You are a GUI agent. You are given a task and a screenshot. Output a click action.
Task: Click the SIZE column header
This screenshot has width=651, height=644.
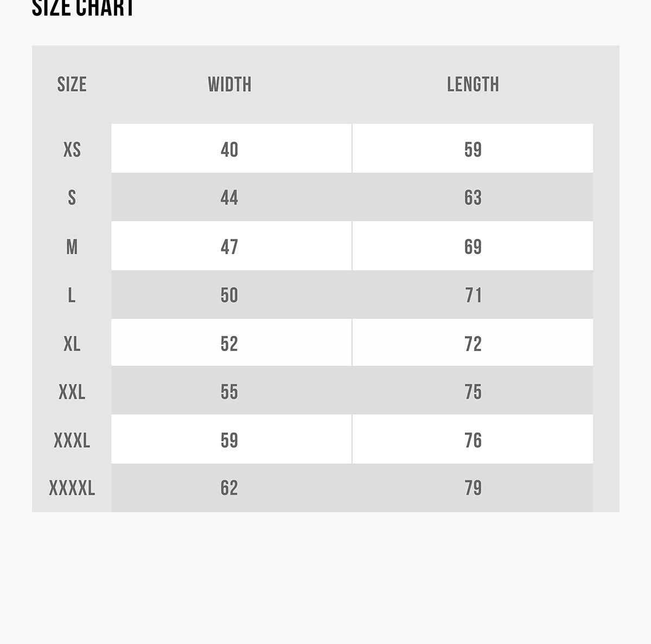pyautogui.click(x=72, y=84)
